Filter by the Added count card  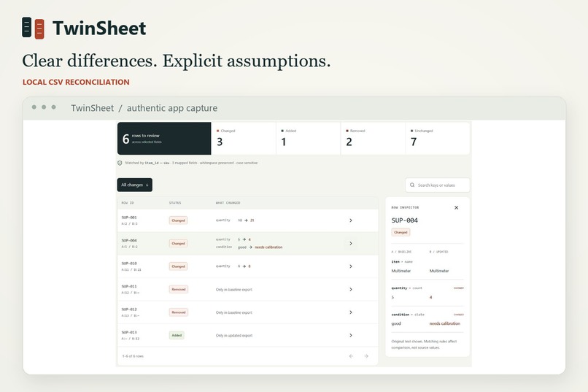tap(309, 139)
